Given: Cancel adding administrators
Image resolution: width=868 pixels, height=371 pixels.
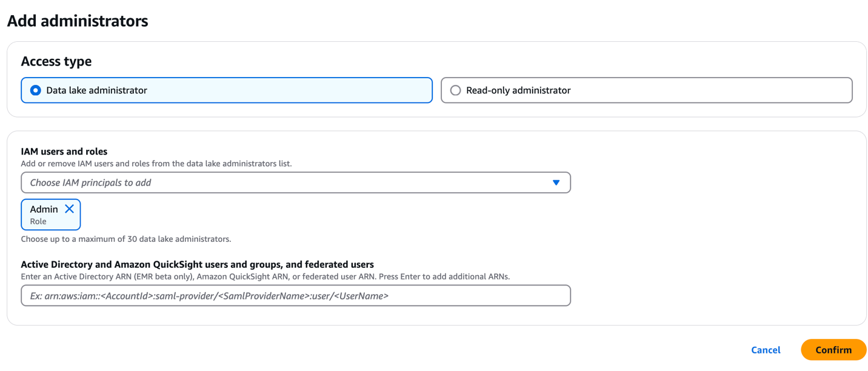Looking at the screenshot, I should (766, 350).
